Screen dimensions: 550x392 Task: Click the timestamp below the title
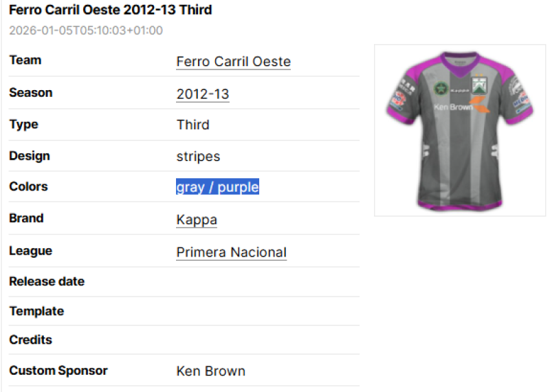point(86,30)
